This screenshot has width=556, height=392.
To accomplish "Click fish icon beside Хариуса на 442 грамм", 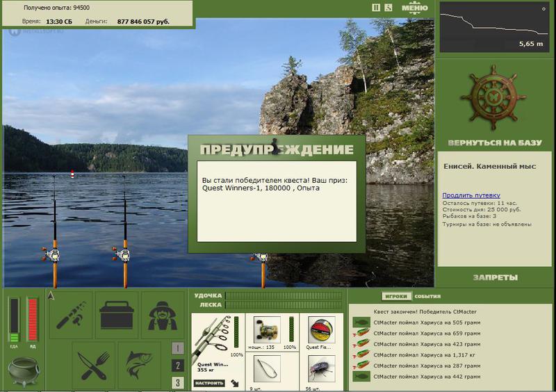I will tap(361, 377).
